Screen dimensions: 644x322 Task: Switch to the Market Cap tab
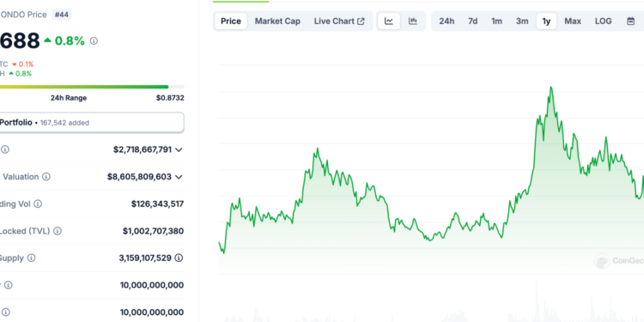click(277, 21)
